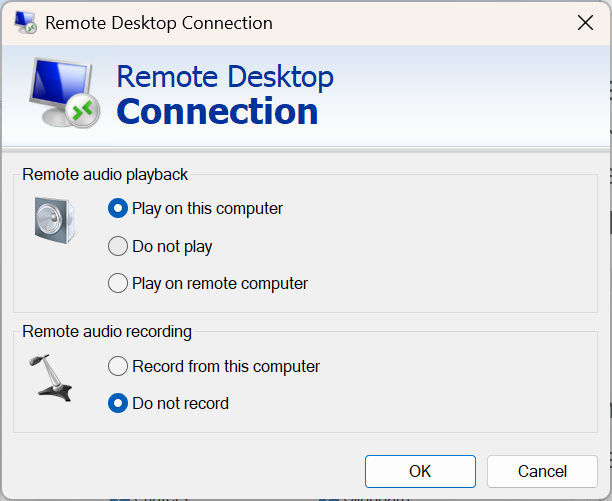The height and width of the screenshot is (501, 612).
Task: Click the title bar text Remote Desktop Connection
Action: pyautogui.click(x=158, y=23)
